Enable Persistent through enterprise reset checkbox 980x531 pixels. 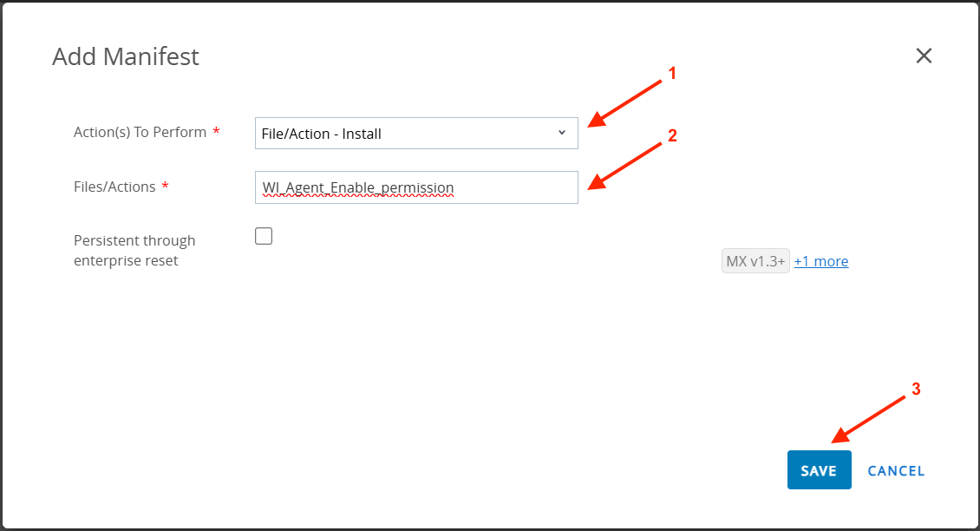point(264,236)
